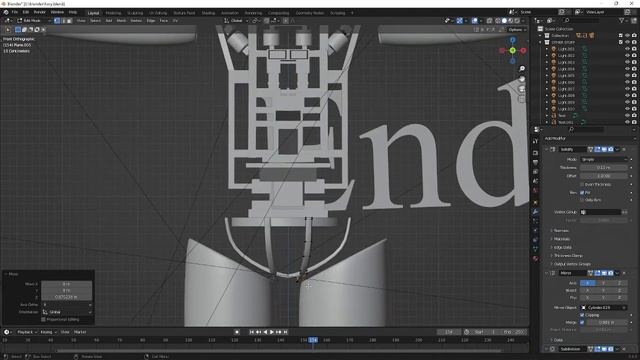This screenshot has height=360, width=640.
Task: Switch to Sculpting workspace tab
Action: coord(135,13)
